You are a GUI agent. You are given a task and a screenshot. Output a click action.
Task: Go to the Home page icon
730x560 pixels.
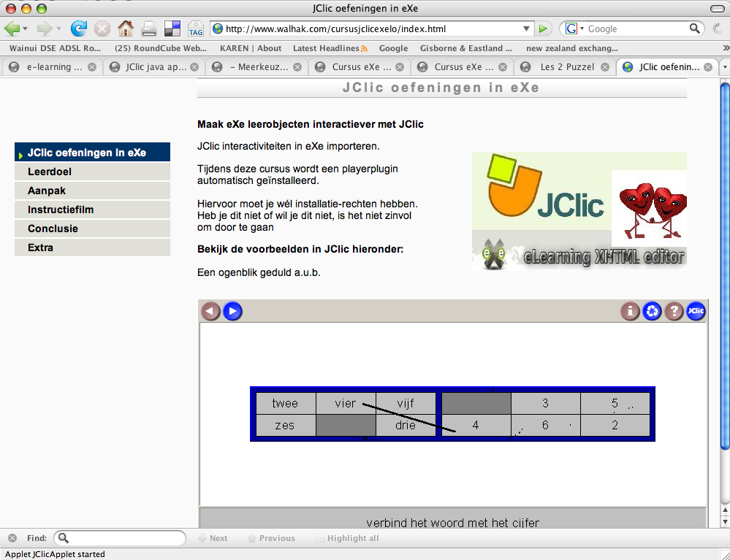[x=125, y=28]
